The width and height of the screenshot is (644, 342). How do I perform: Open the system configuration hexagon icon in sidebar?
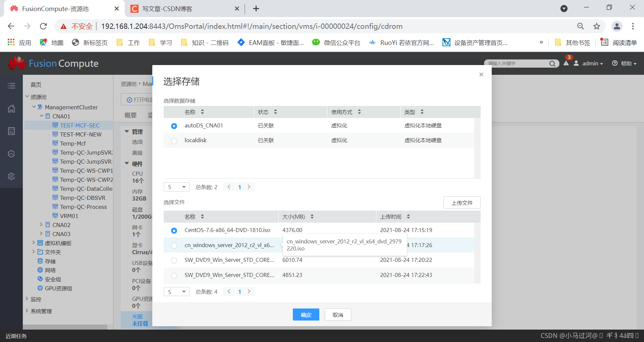pyautogui.click(x=11, y=176)
